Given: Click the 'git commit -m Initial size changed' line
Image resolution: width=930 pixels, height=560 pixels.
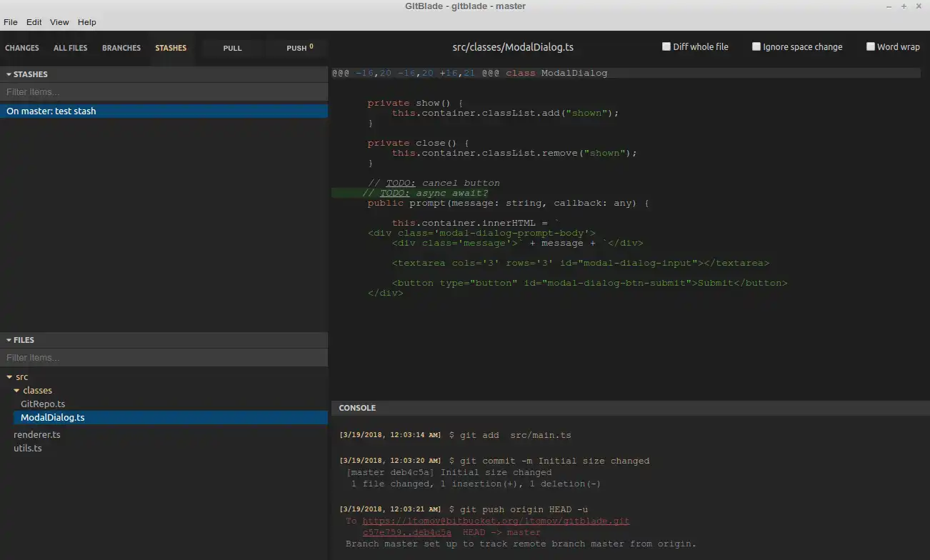Looking at the screenshot, I should (494, 461).
